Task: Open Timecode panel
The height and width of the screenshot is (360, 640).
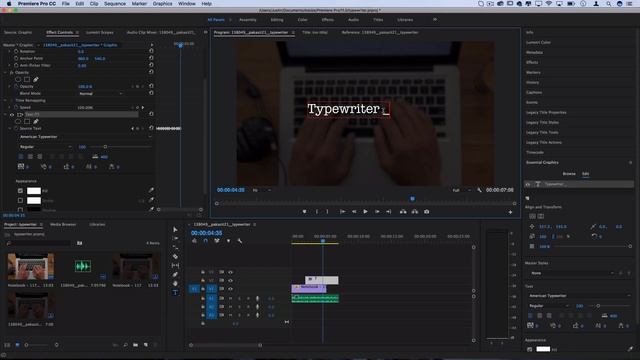Action: (535, 152)
